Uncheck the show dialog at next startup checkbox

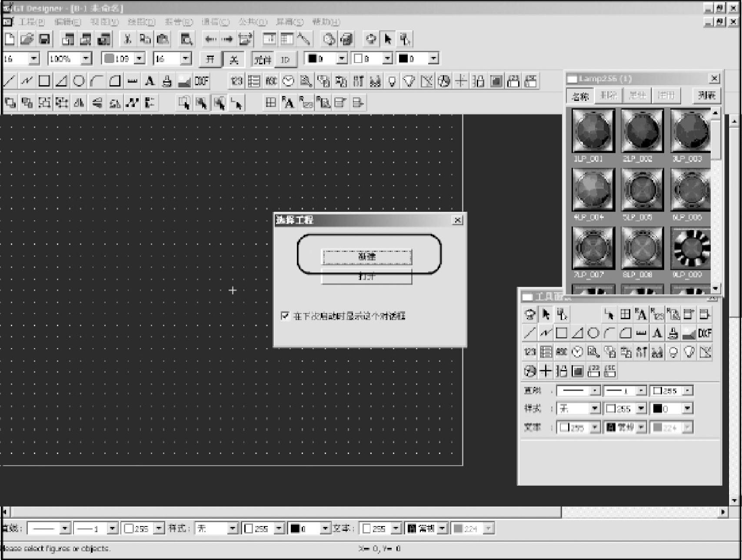pos(285,315)
